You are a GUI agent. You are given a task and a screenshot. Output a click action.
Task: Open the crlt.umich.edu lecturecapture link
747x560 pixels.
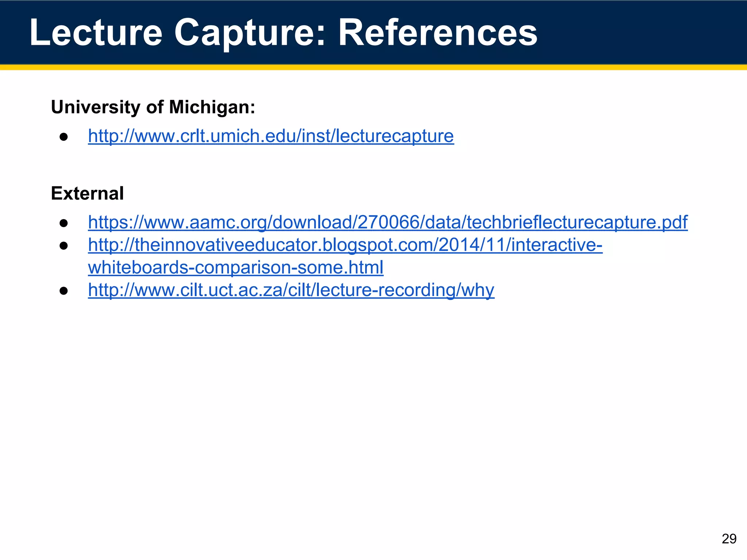(271, 136)
